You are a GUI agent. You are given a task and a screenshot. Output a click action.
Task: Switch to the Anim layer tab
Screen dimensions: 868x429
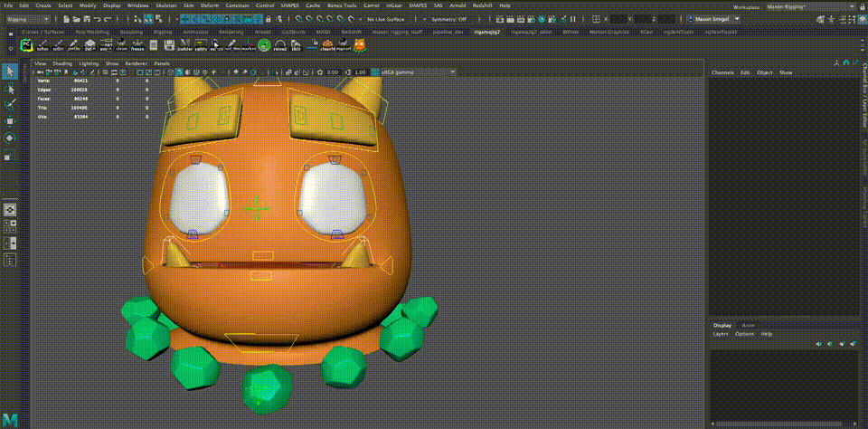point(748,325)
